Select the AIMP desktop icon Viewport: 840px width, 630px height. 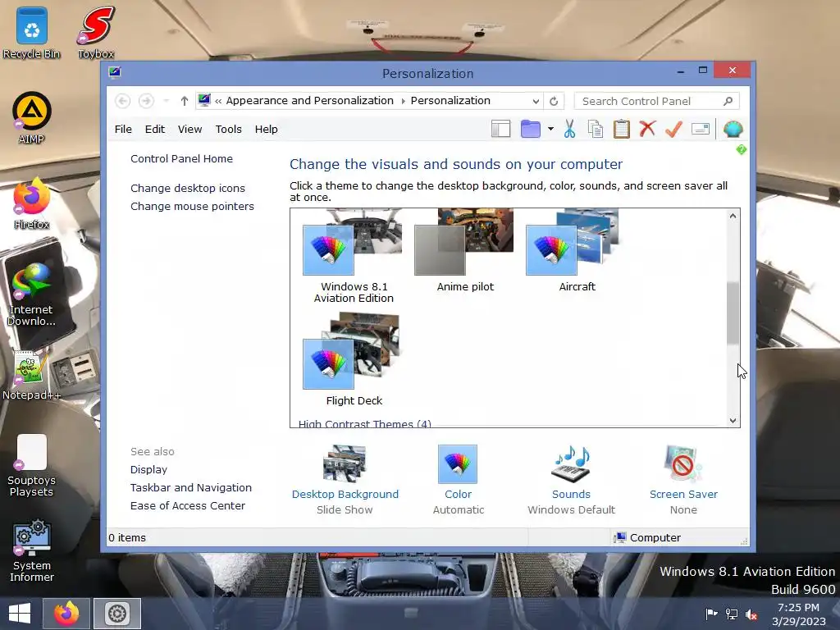(32, 118)
